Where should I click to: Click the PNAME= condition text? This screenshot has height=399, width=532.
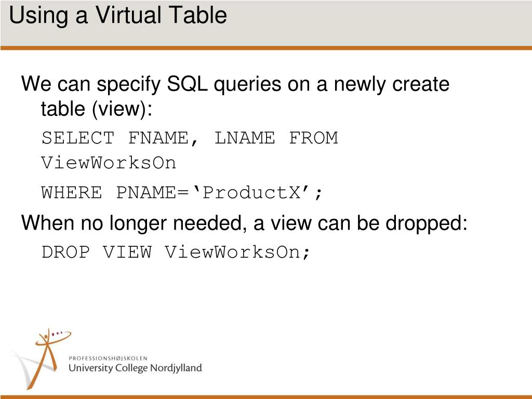pyautogui.click(x=152, y=193)
